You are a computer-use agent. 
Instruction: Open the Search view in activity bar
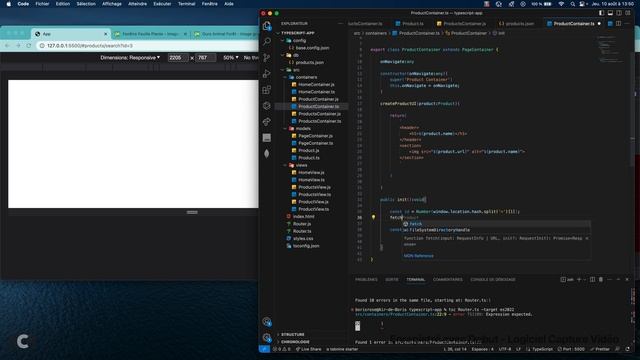(267, 42)
